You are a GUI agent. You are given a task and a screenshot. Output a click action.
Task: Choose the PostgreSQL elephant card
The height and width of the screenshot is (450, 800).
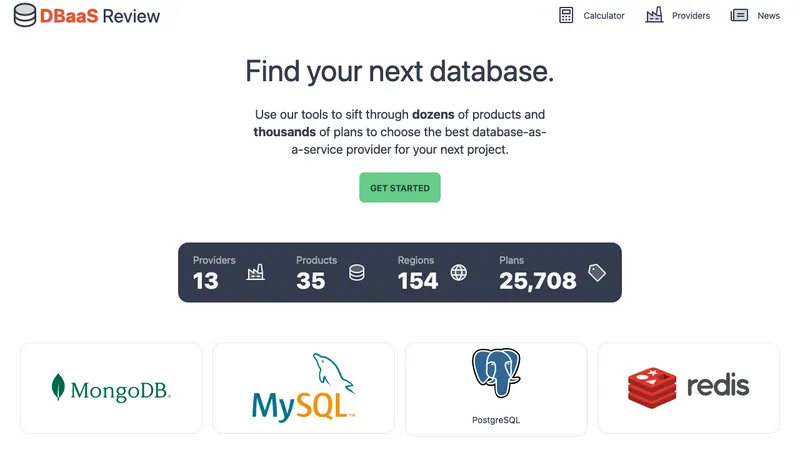click(496, 388)
